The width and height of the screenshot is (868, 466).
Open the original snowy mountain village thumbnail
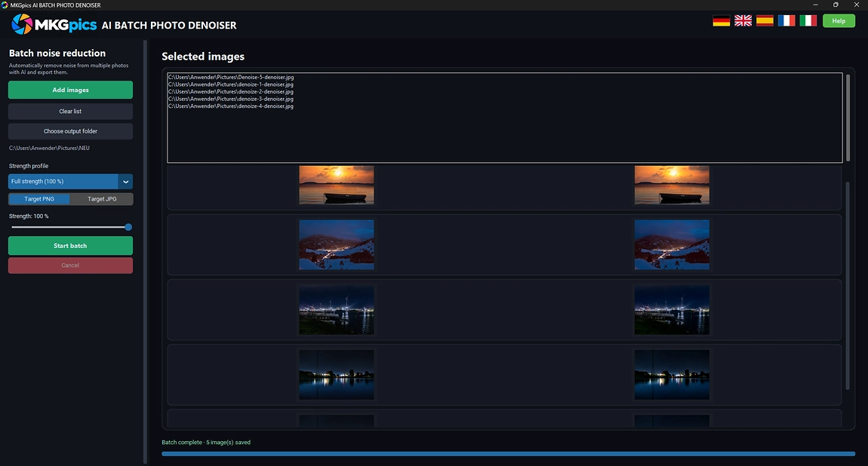337,245
